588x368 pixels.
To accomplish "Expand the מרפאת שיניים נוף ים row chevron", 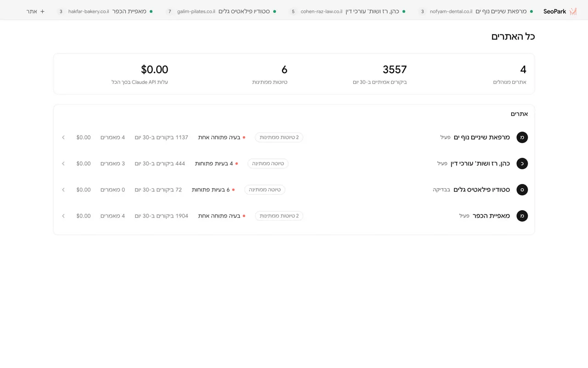I will click(63, 137).
